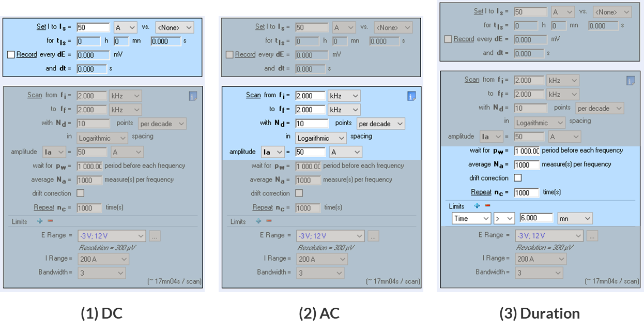The image size is (644, 331).
Task: Open the Time limit type dropdown
Action: [471, 219]
